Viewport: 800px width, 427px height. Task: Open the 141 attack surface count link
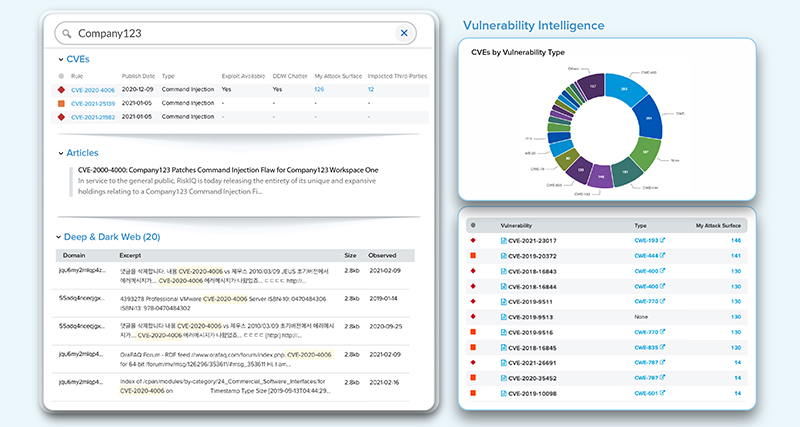coord(736,256)
